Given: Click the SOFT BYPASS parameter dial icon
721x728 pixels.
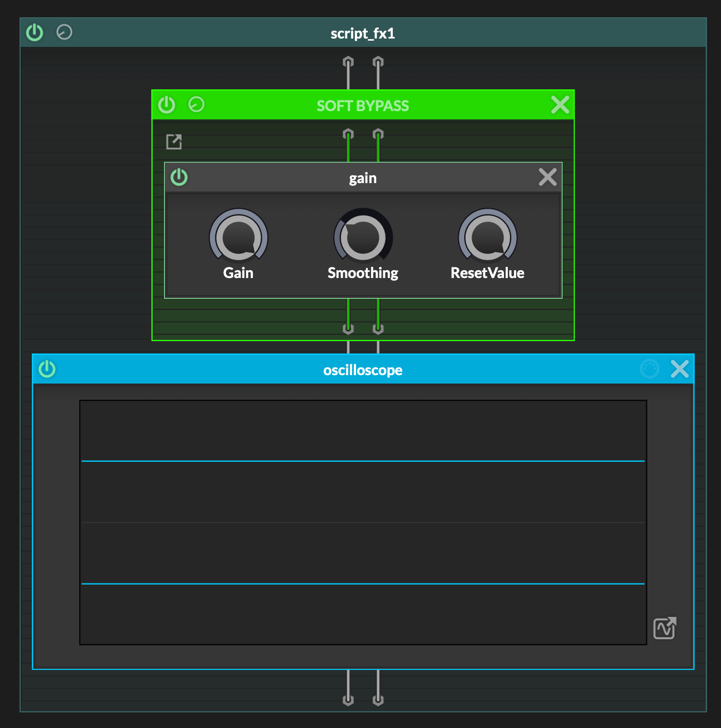Looking at the screenshot, I should 196,104.
